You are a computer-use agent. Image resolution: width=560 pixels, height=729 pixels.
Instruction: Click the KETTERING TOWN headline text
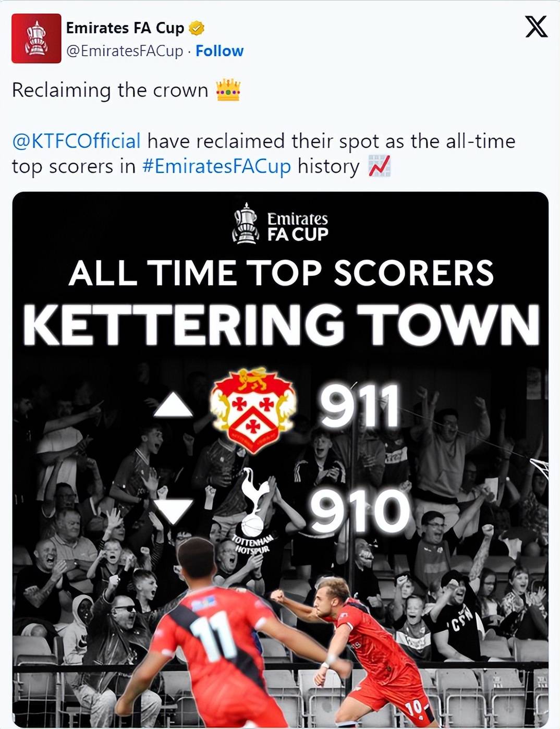point(281,324)
